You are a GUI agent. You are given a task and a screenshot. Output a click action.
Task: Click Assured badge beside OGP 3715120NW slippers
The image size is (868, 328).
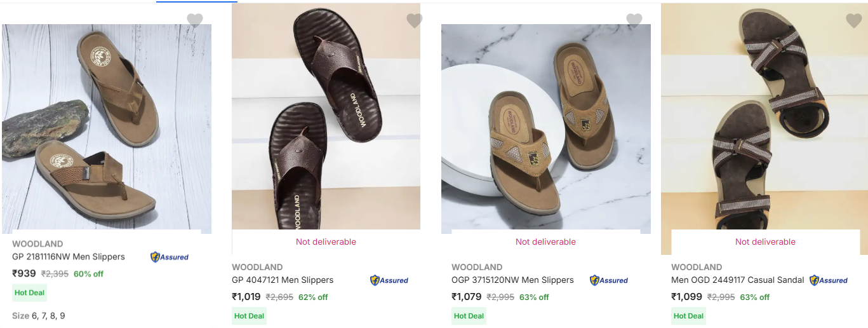pos(609,280)
